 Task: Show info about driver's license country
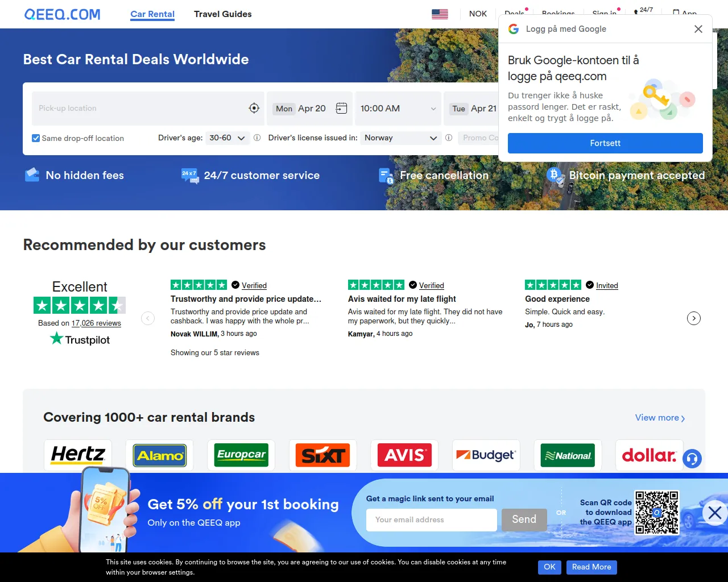449,138
